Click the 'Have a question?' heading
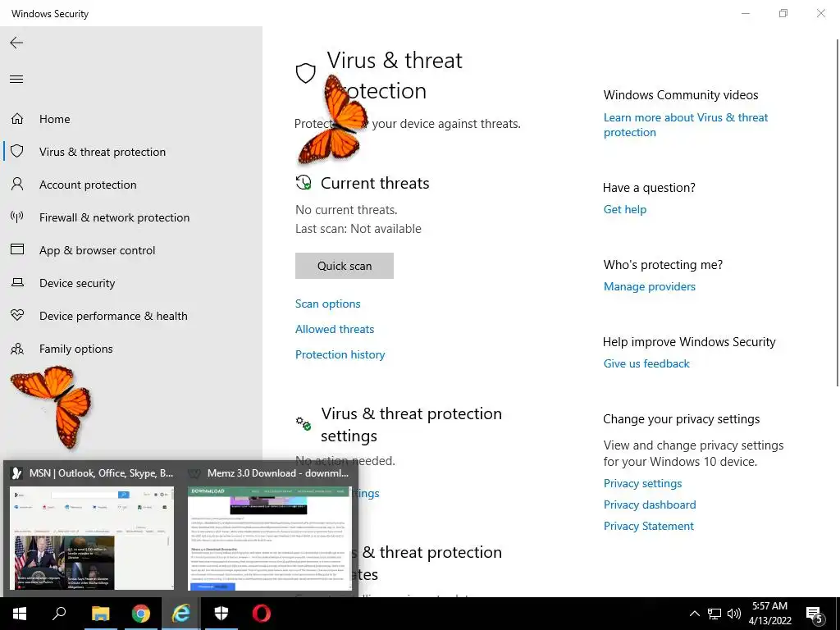840x630 pixels. click(x=650, y=188)
